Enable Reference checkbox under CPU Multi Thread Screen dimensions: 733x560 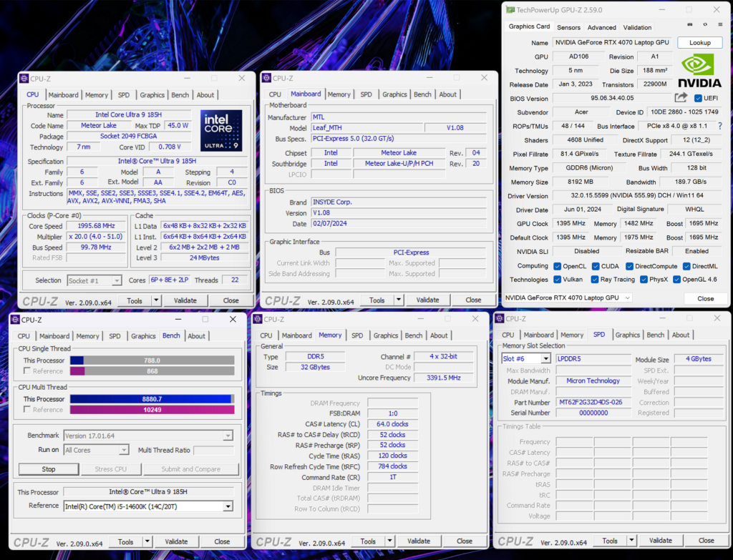[x=27, y=409]
